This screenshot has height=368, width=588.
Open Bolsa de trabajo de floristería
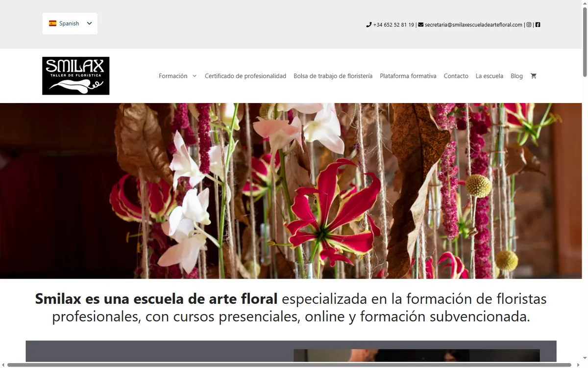tap(333, 76)
